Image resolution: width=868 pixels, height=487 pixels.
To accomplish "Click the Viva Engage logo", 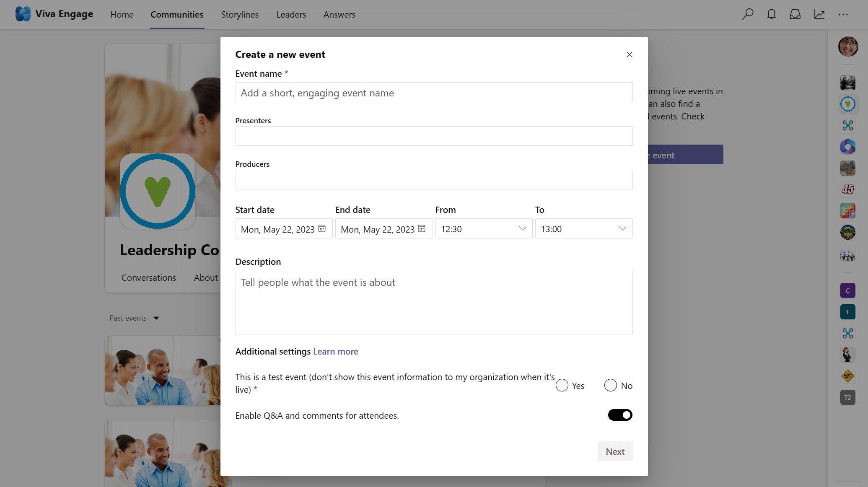I will [23, 13].
